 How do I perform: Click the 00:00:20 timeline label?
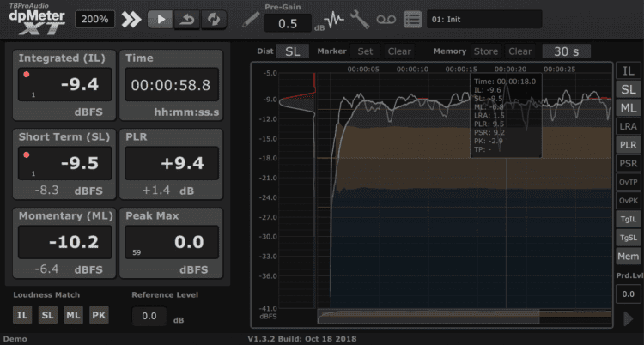(x=510, y=70)
